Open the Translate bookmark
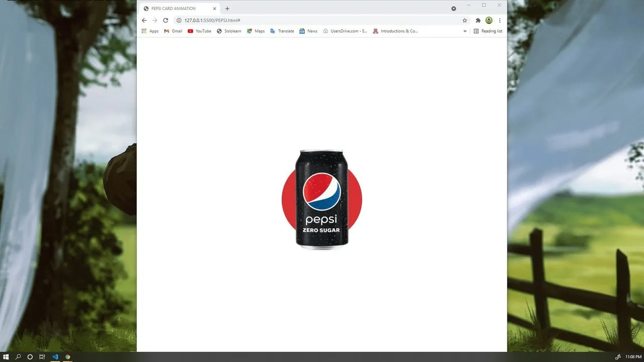644x362 pixels. pyautogui.click(x=282, y=31)
